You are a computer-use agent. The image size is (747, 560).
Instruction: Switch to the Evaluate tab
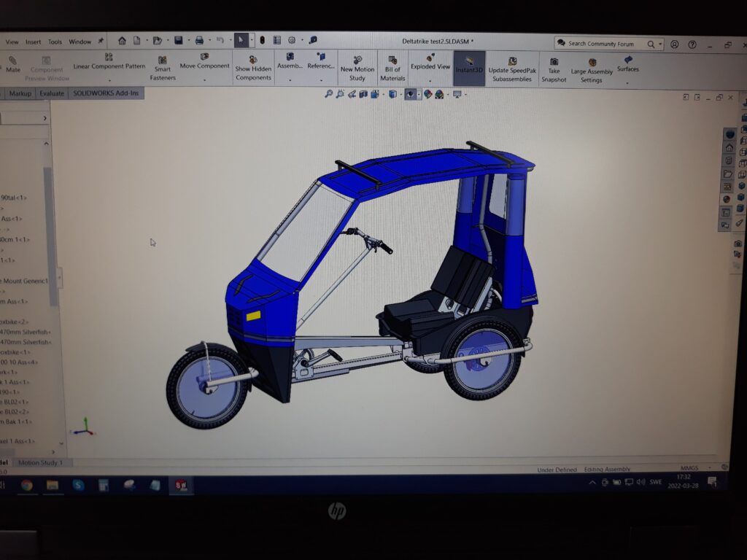point(52,93)
